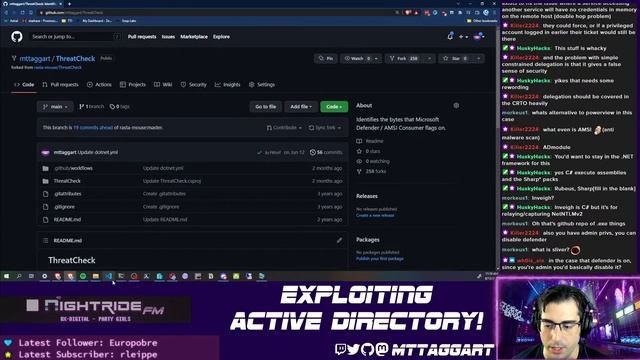Open File Explorer from the taskbar
This screenshot has width=640, height=360.
[96, 276]
